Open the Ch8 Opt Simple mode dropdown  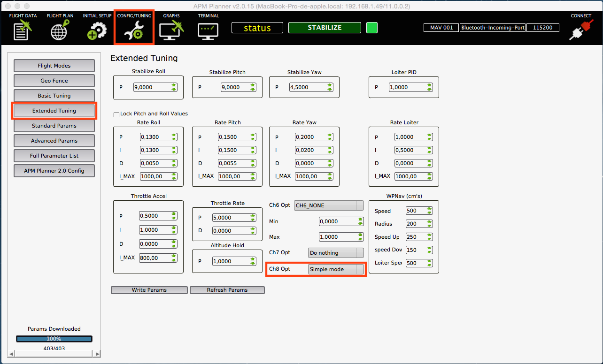[x=336, y=269]
